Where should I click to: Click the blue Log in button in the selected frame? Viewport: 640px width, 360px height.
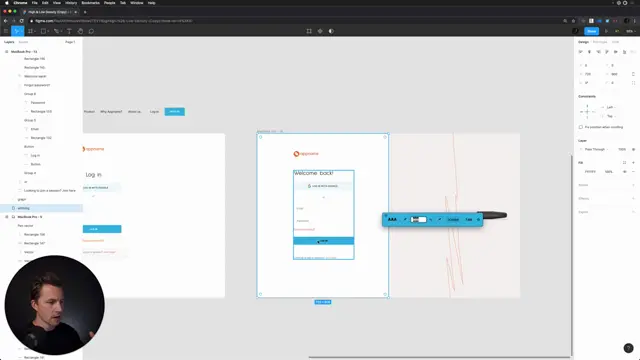[324, 241]
